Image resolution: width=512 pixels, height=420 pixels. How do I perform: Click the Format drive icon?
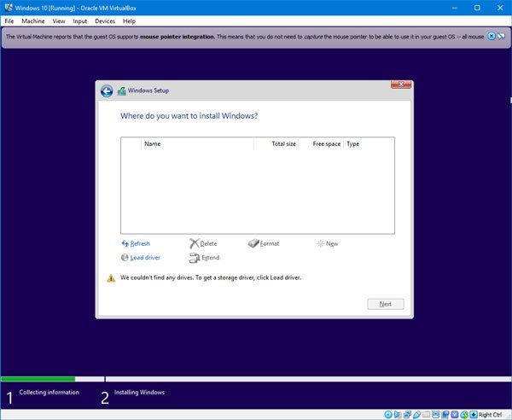click(253, 243)
